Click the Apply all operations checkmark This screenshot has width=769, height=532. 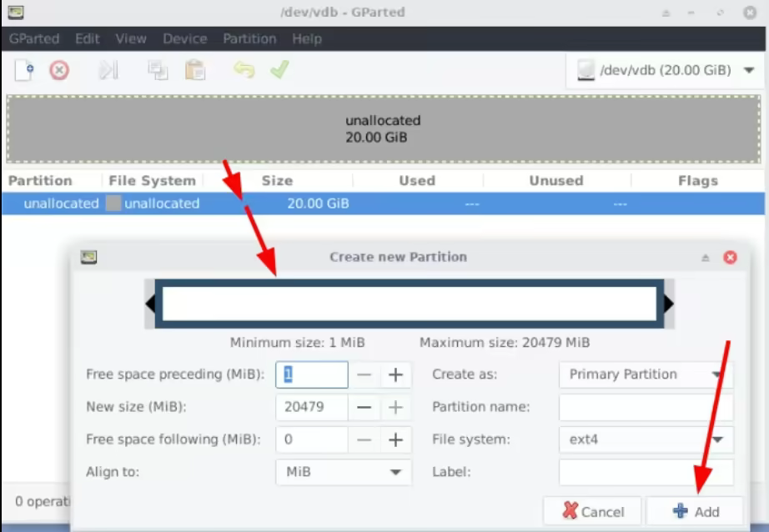point(279,71)
